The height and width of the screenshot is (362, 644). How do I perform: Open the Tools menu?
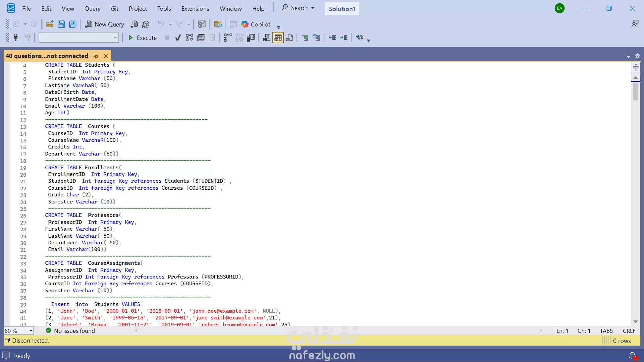point(164,8)
